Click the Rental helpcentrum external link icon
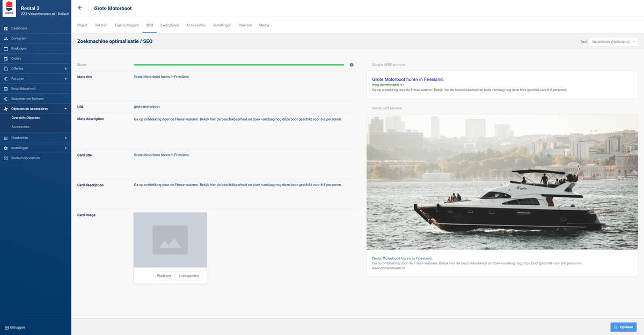Image resolution: width=644 pixels, height=335 pixels. [x=6, y=158]
